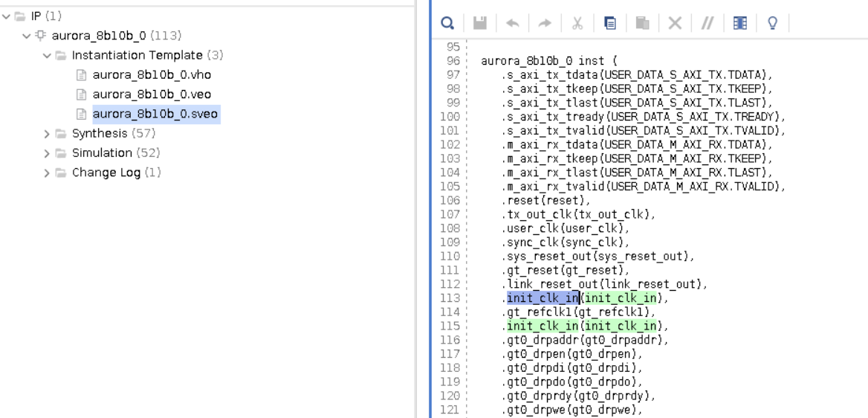868x418 pixels.
Task: Redo edit with forward arrow icon
Action: pos(545,23)
